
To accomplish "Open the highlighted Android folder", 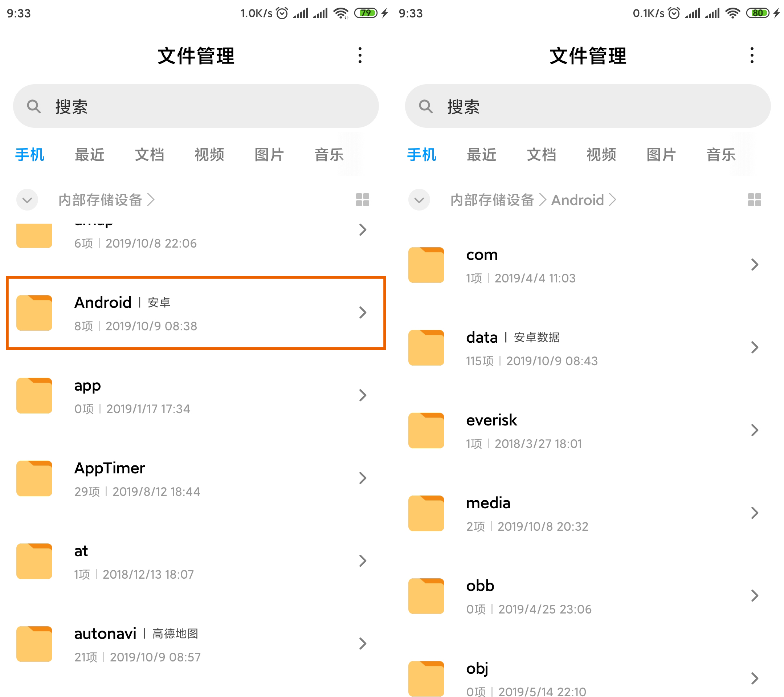I will click(x=196, y=313).
